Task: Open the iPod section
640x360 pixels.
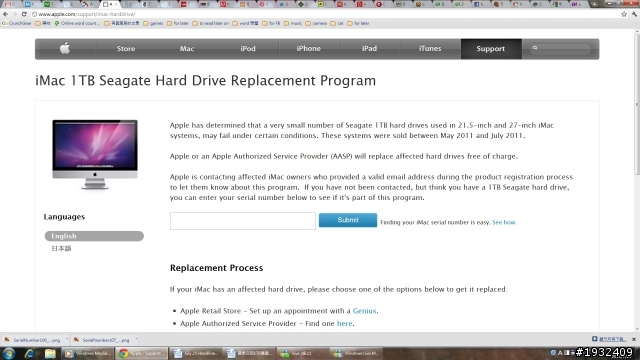Action: coord(248,49)
